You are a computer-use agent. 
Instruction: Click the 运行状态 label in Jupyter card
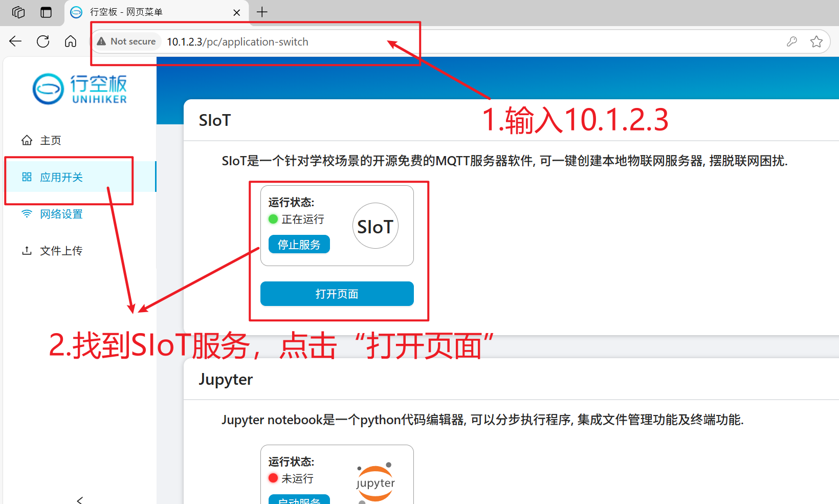click(291, 462)
